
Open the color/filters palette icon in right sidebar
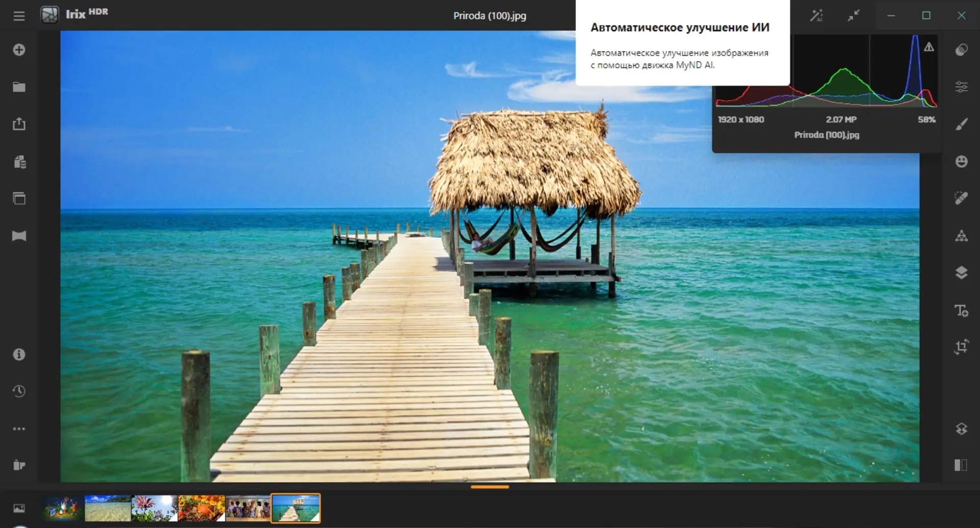pyautogui.click(x=962, y=50)
